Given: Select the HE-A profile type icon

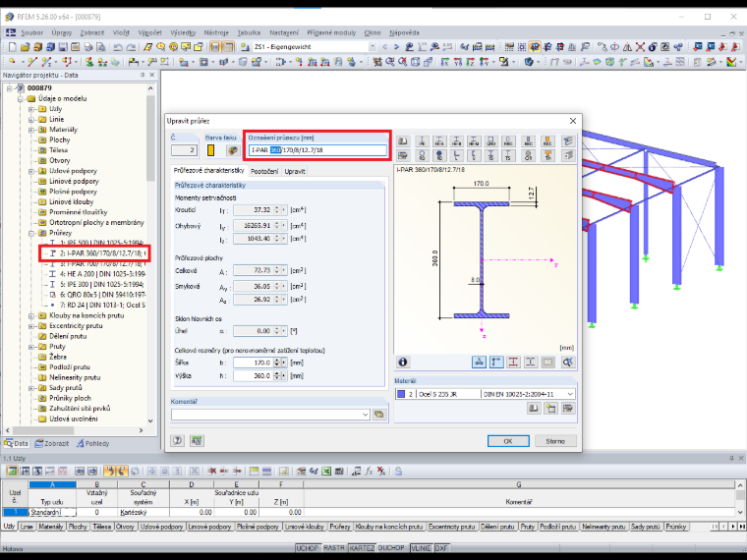Looking at the screenshot, I should 439,140.
